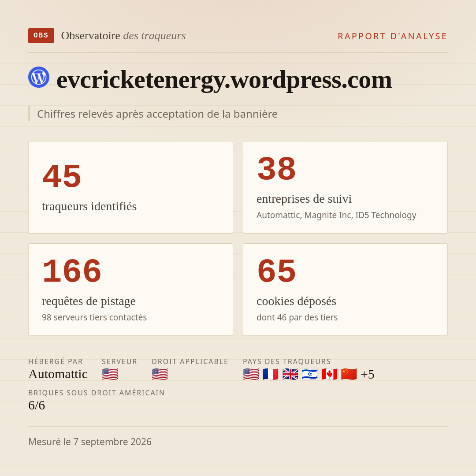
Task: Click the Briques sous droit américain label
Action: click(97, 393)
